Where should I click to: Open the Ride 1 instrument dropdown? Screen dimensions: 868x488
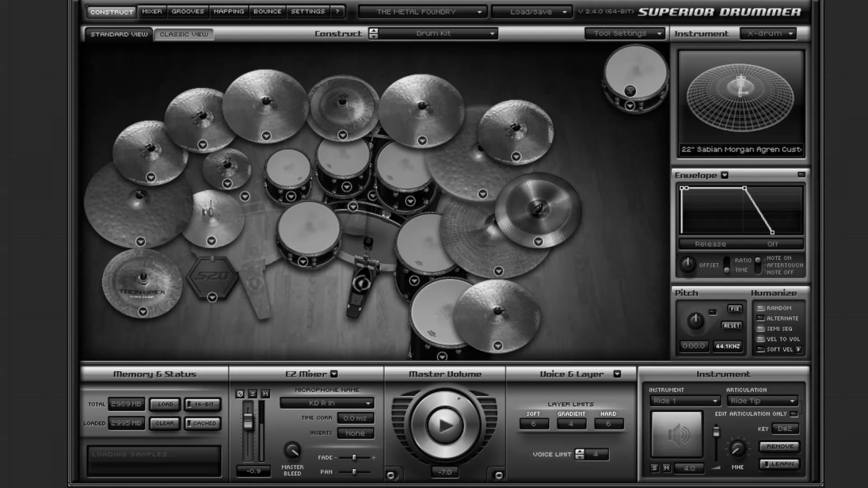684,401
